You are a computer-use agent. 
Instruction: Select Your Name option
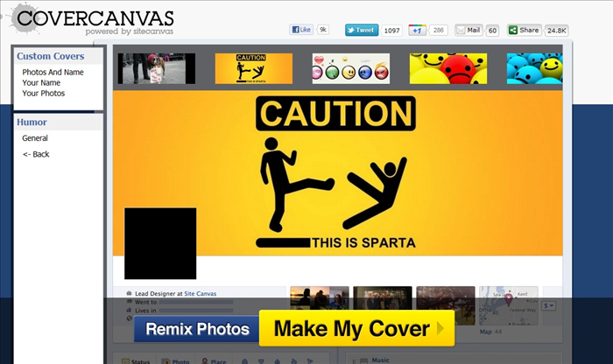[x=41, y=83]
